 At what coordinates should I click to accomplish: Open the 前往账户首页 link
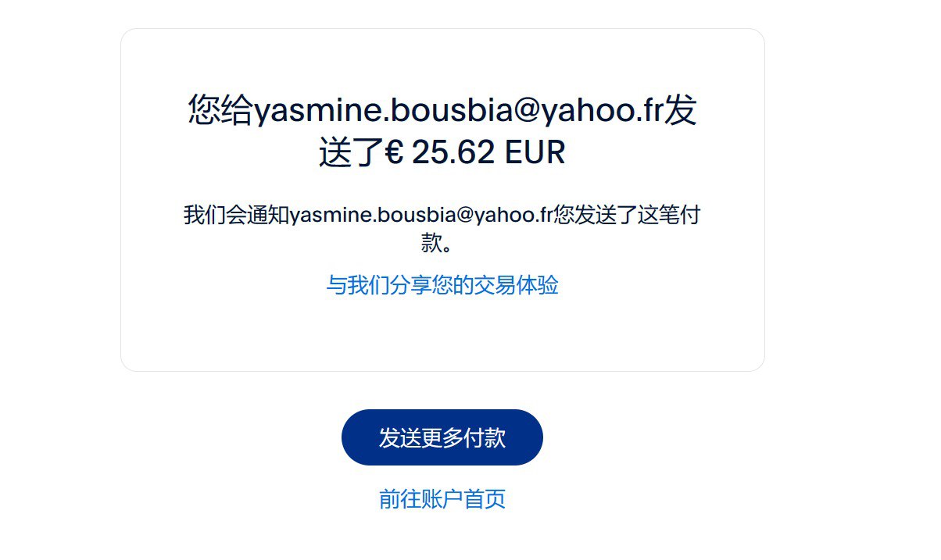pyautogui.click(x=442, y=499)
